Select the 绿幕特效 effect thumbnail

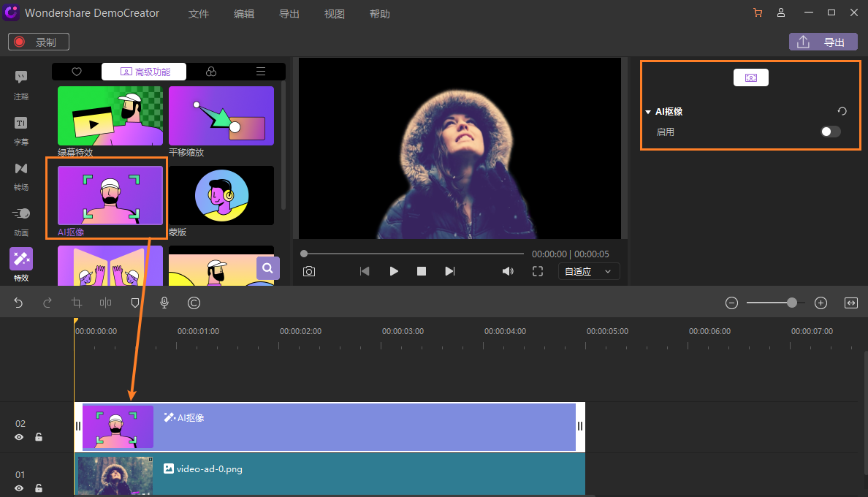pos(110,116)
